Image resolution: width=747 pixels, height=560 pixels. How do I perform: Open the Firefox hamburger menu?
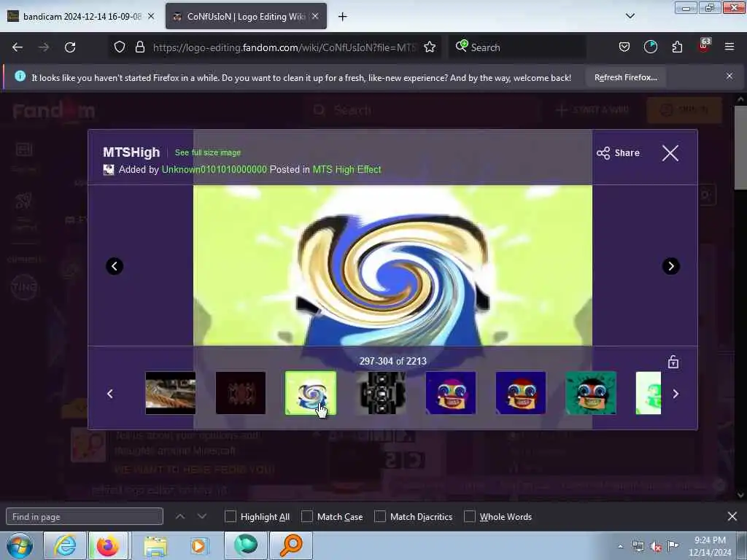729,47
